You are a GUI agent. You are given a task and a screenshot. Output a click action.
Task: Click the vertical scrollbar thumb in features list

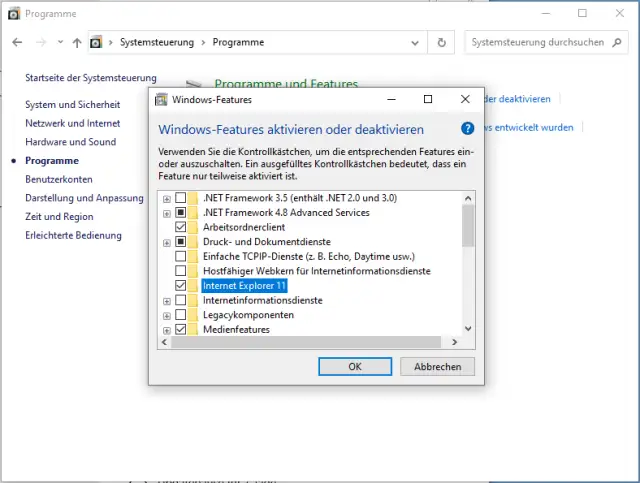tap(468, 226)
